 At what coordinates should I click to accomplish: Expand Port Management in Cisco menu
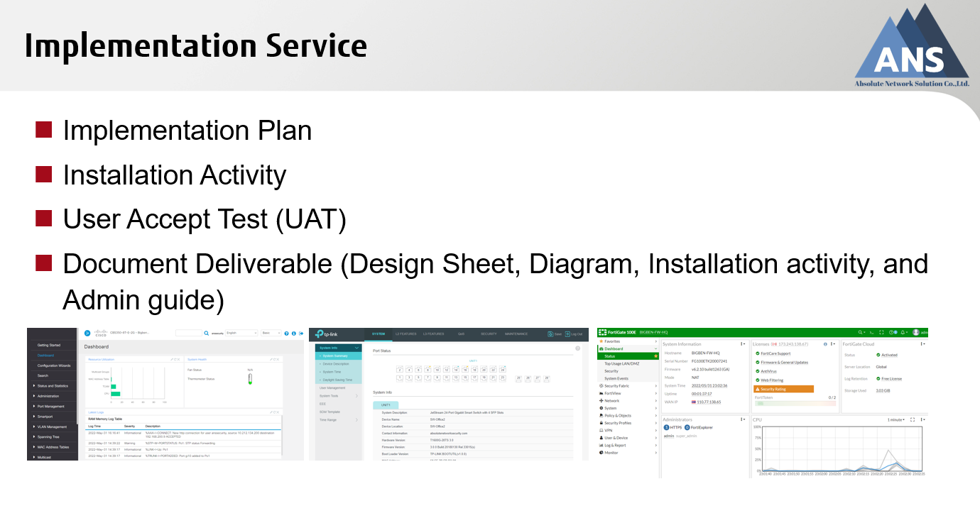click(x=52, y=407)
